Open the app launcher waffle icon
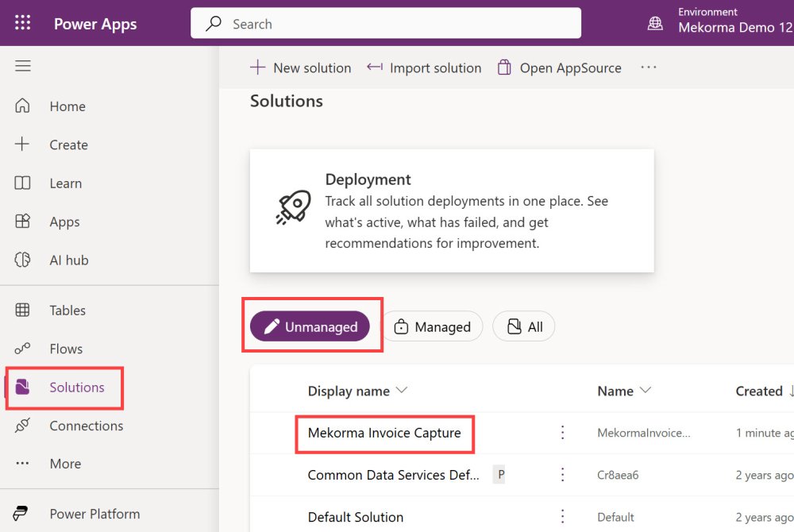 coord(23,23)
